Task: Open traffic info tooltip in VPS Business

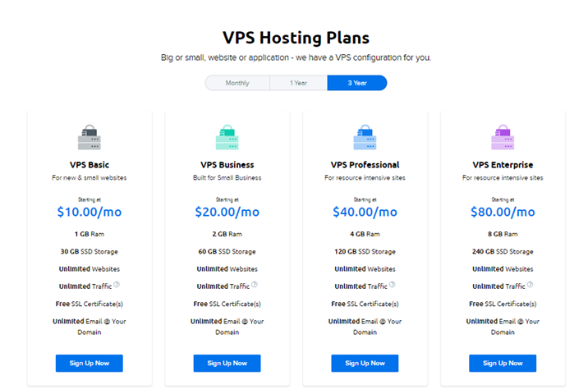Action: tap(255, 285)
